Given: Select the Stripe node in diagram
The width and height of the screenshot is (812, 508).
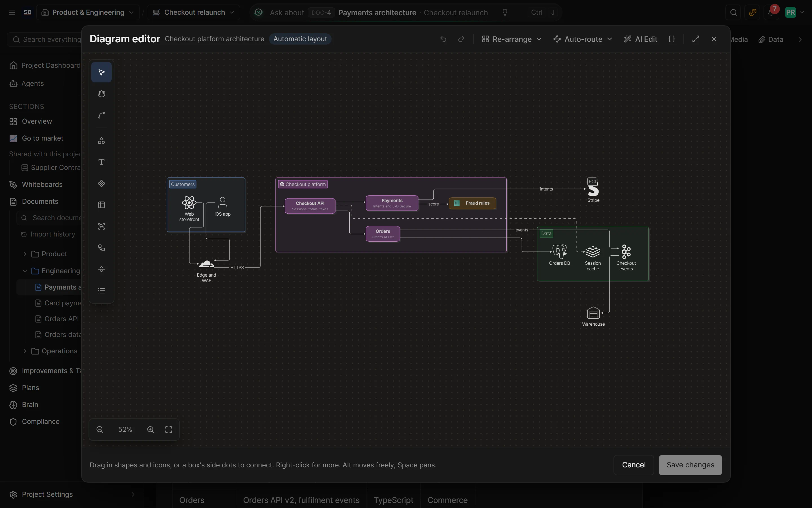Looking at the screenshot, I should [x=593, y=191].
